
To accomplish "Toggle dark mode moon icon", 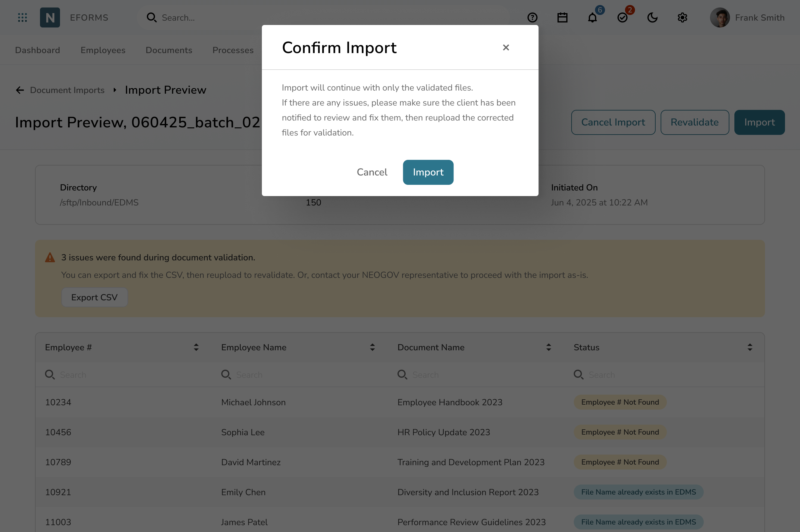I will [652, 18].
